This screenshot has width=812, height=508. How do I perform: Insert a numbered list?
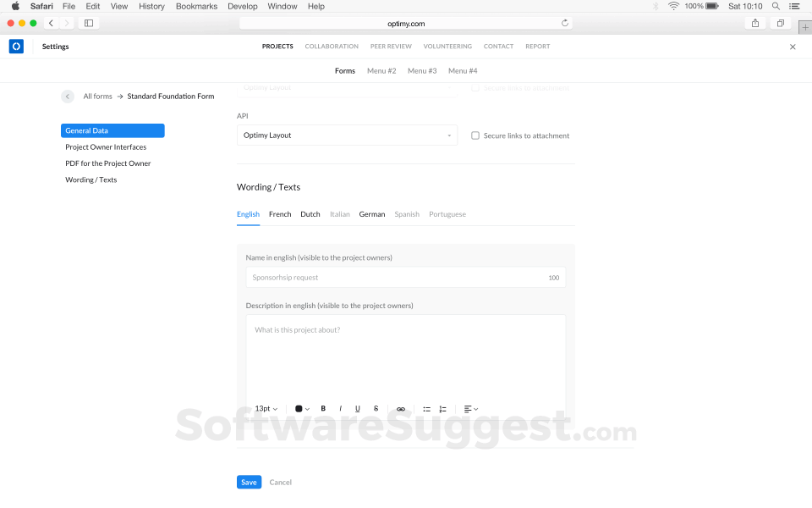pyautogui.click(x=442, y=409)
